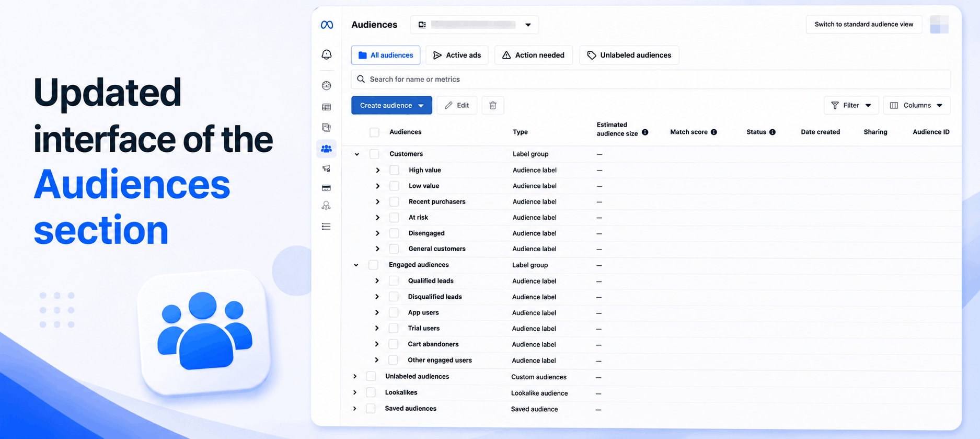Image resolution: width=980 pixels, height=439 pixels.
Task: Select the High value audience checkbox
Action: [x=395, y=170]
